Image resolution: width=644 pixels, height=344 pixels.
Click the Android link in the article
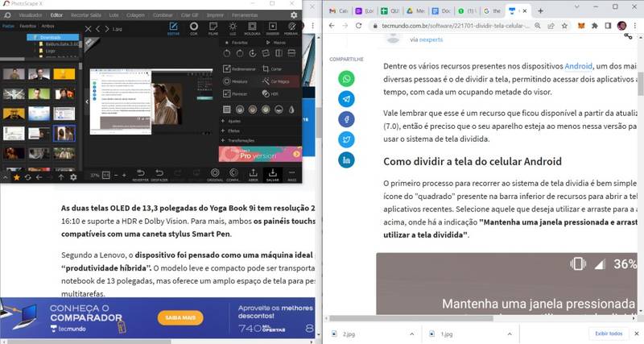[x=578, y=66]
